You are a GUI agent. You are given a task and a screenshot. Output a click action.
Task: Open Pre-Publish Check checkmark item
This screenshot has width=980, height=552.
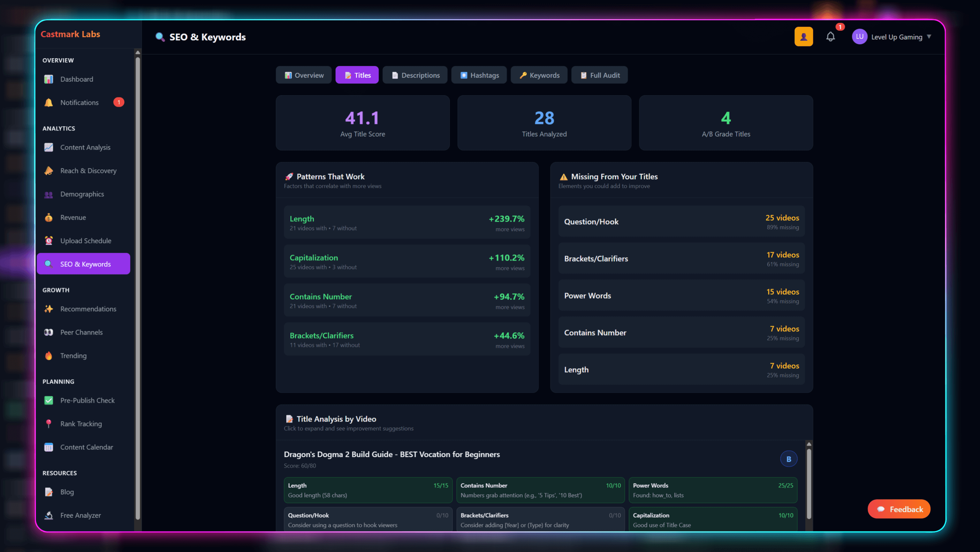[x=87, y=401]
